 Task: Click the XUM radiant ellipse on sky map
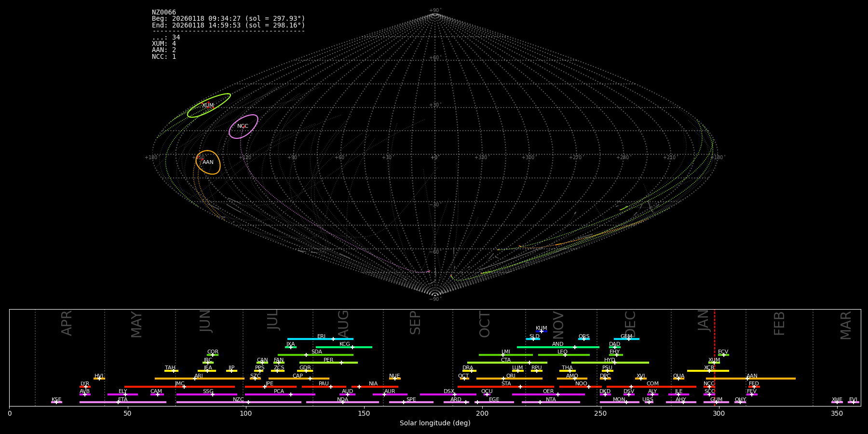[x=209, y=105]
